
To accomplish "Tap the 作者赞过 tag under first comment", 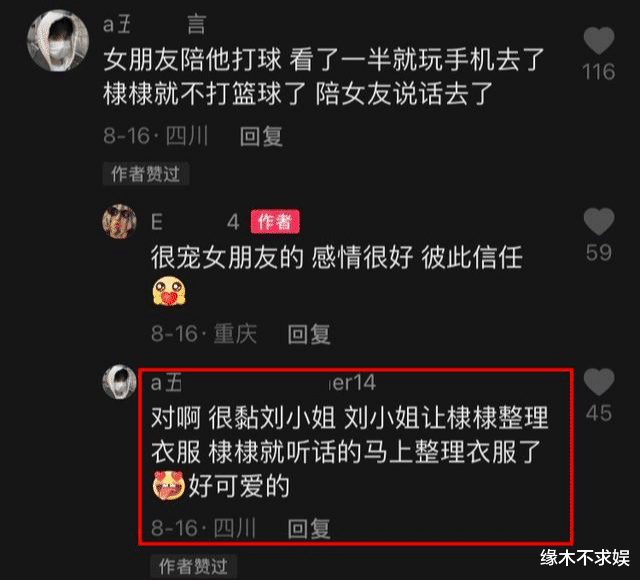I will tap(146, 174).
